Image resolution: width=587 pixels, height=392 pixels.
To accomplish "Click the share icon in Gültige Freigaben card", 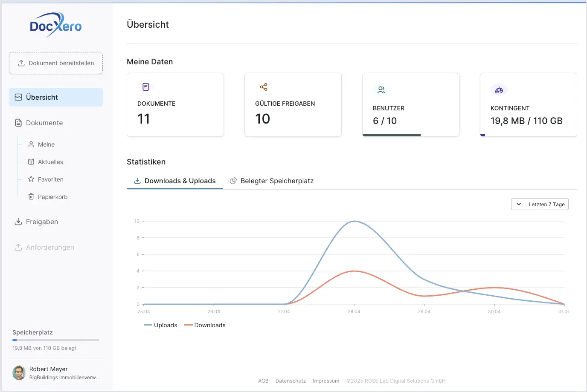I will click(x=264, y=87).
